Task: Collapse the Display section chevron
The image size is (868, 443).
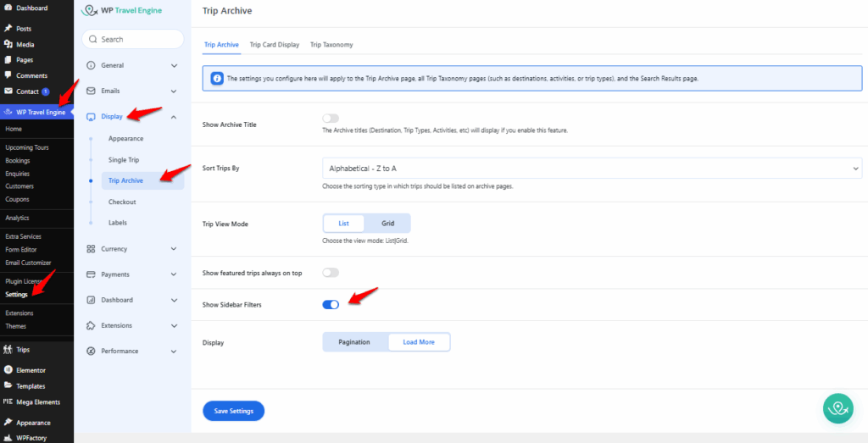Action: [174, 117]
